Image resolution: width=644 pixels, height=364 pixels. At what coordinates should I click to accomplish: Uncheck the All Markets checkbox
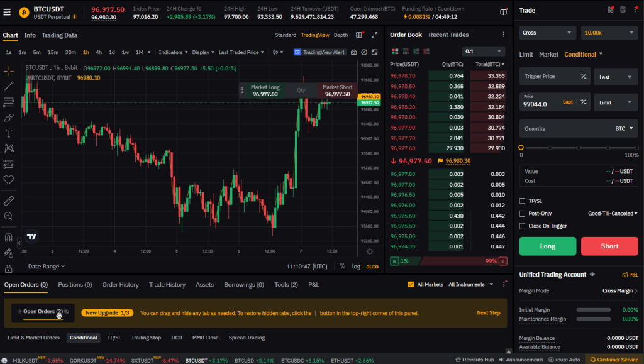[x=411, y=285]
